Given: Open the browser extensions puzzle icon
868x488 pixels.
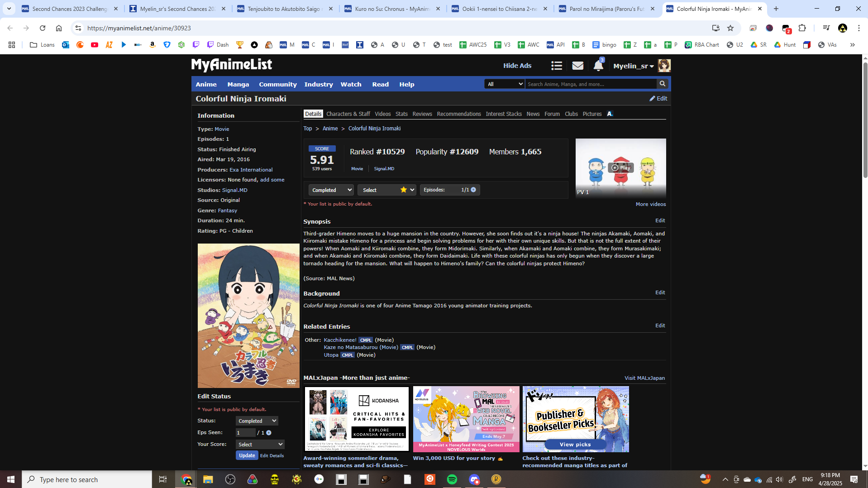Looking at the screenshot, I should click(802, 28).
